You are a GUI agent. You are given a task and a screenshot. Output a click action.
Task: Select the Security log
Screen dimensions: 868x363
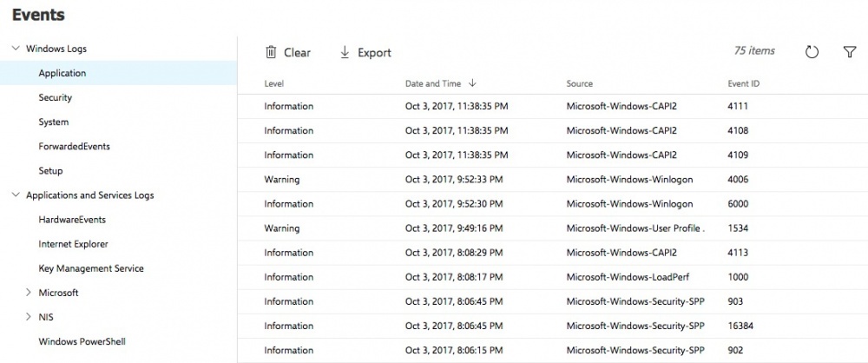[55, 98]
